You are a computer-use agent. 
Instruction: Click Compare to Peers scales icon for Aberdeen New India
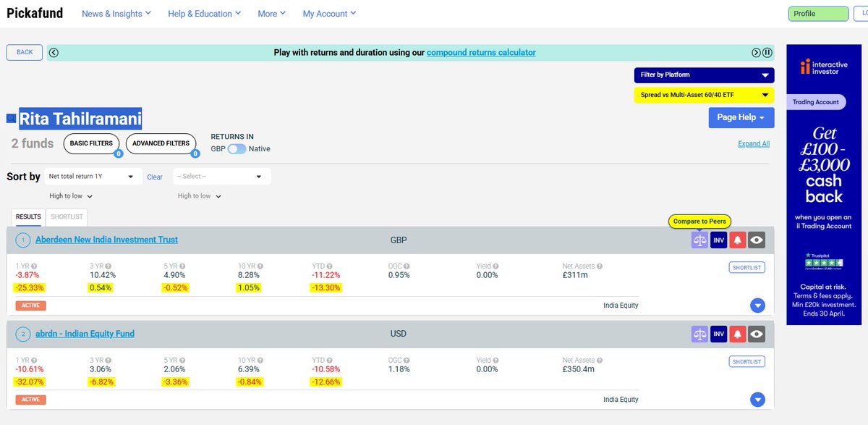point(699,240)
